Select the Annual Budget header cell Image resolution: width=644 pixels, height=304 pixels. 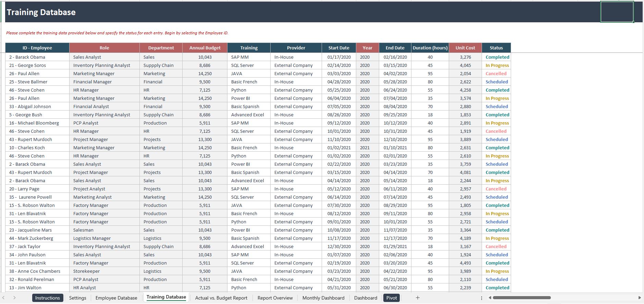click(205, 48)
